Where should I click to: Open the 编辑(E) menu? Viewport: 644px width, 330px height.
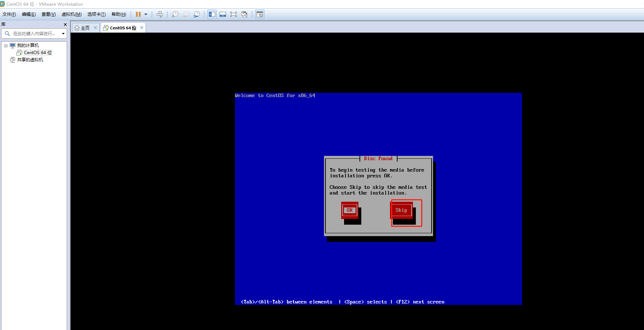(29, 14)
